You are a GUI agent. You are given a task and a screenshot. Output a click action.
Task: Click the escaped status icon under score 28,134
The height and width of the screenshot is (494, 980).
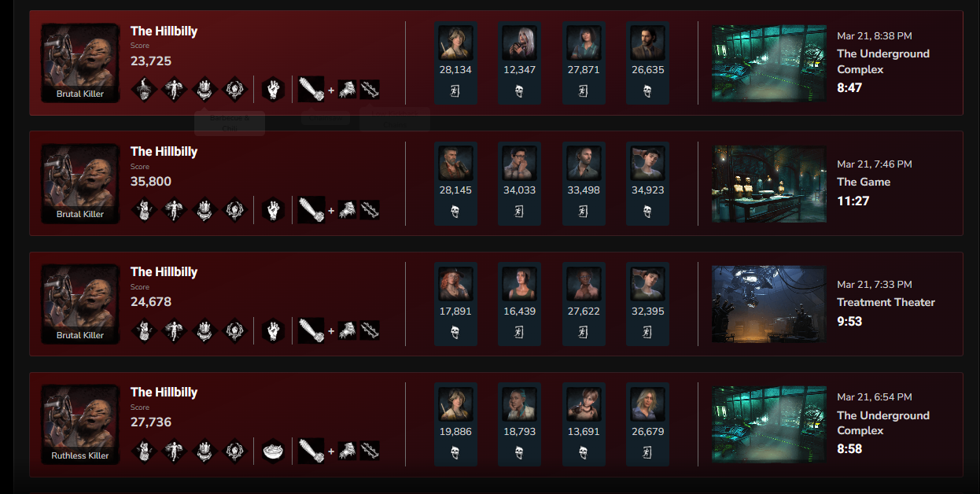[455, 91]
